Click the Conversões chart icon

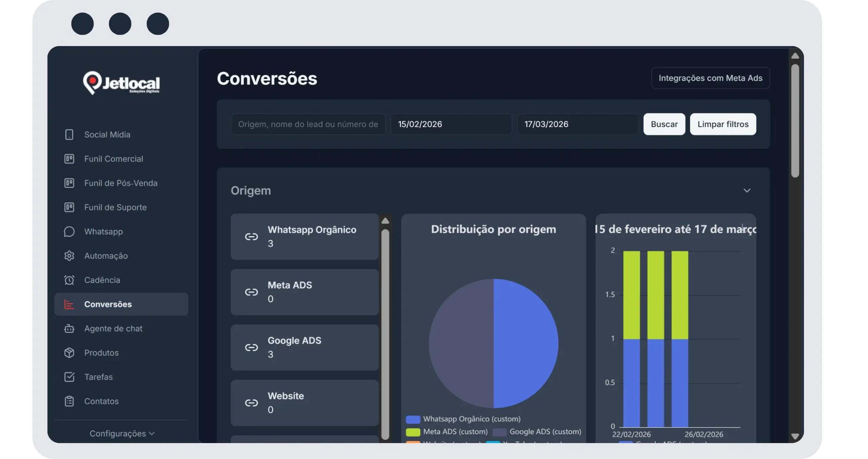click(x=69, y=304)
